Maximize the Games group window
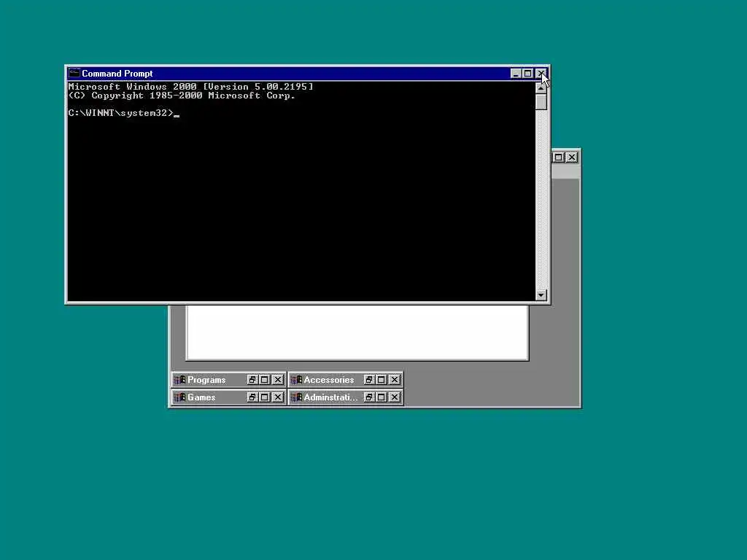Screen dimensions: 747x560 265,397
